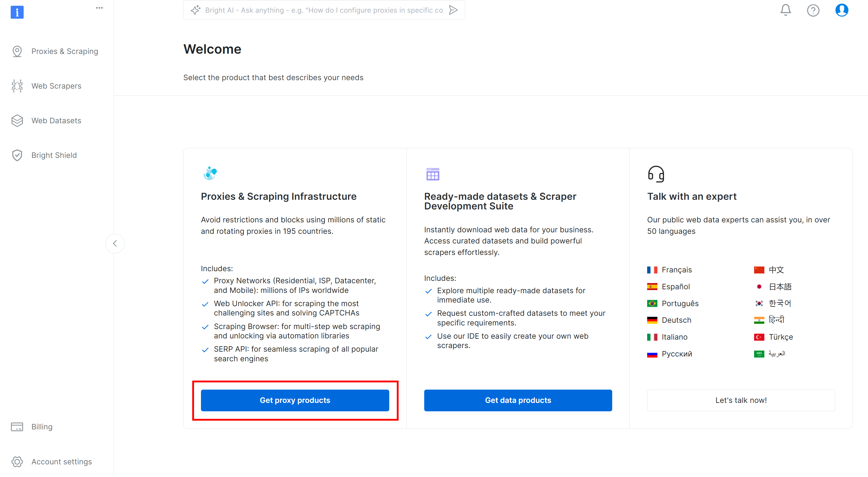Screen dimensions: 868x477
Task: Send the Bright AI query arrow
Action: [x=453, y=10]
